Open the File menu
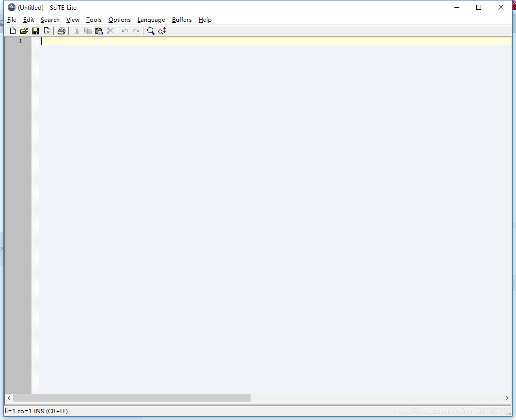The width and height of the screenshot is (516, 420). pos(12,20)
